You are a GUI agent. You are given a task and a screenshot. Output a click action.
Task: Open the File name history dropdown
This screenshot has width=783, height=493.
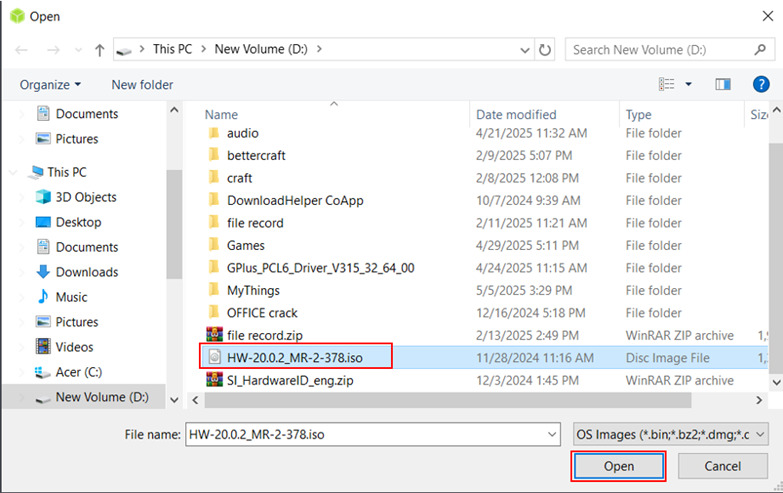tap(551, 434)
